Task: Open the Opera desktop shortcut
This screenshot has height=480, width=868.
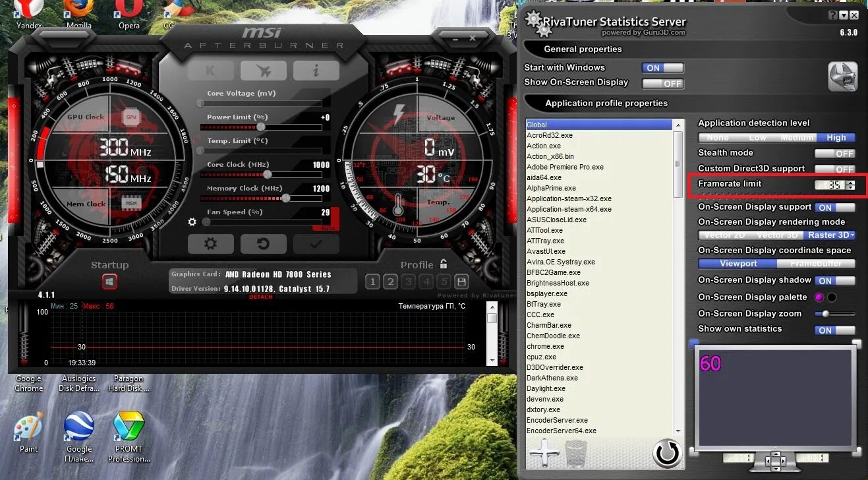Action: [129, 15]
